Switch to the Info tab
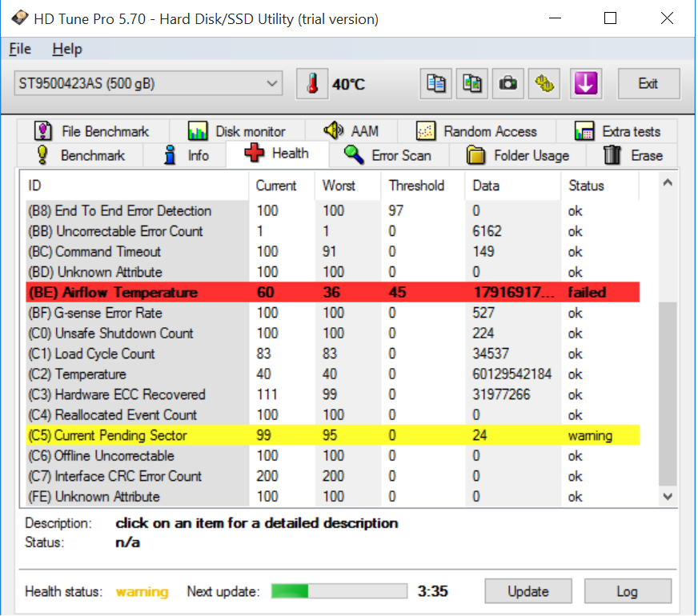 coord(185,155)
